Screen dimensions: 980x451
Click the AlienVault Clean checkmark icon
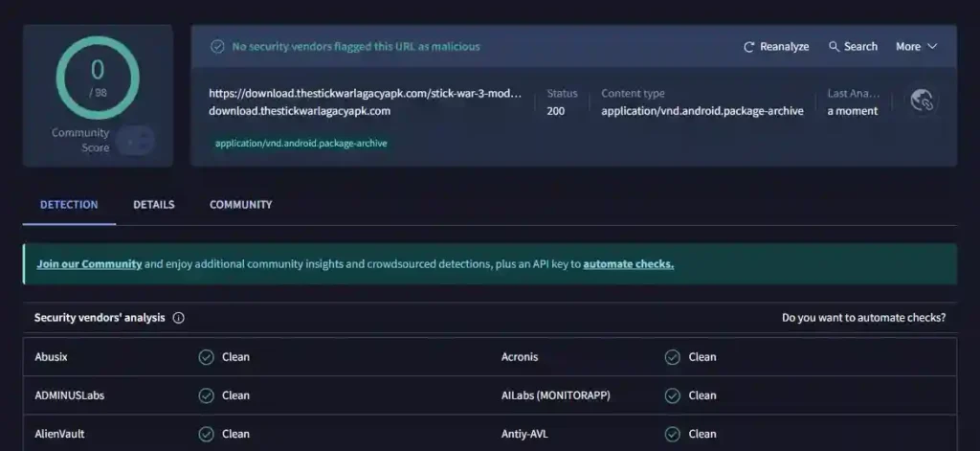pyautogui.click(x=207, y=434)
